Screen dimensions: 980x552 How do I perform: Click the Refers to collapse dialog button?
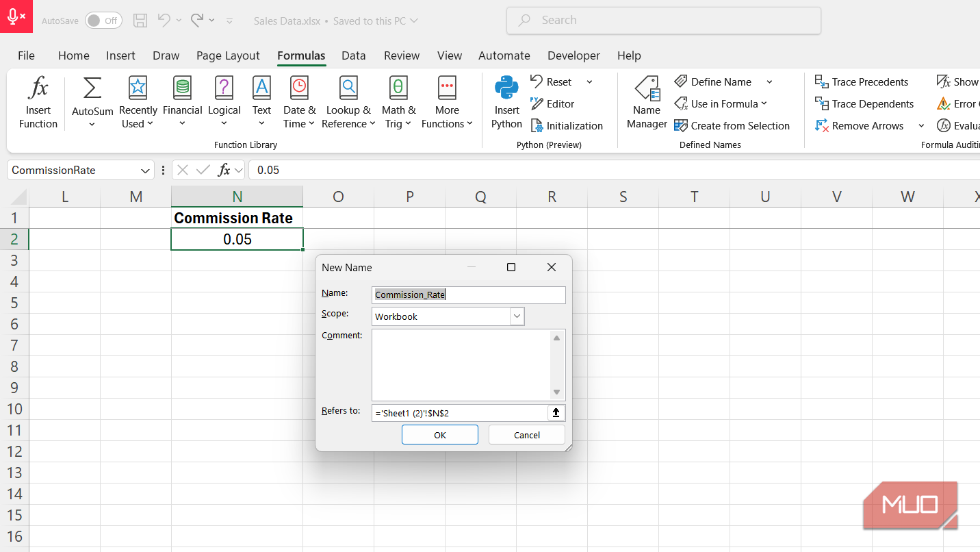[x=556, y=413]
